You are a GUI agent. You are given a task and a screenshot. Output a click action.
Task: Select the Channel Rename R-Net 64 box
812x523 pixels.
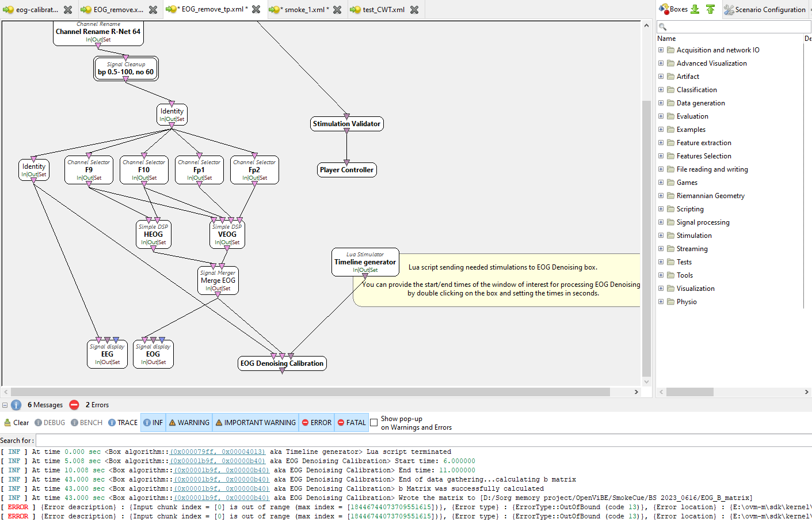pyautogui.click(x=98, y=32)
